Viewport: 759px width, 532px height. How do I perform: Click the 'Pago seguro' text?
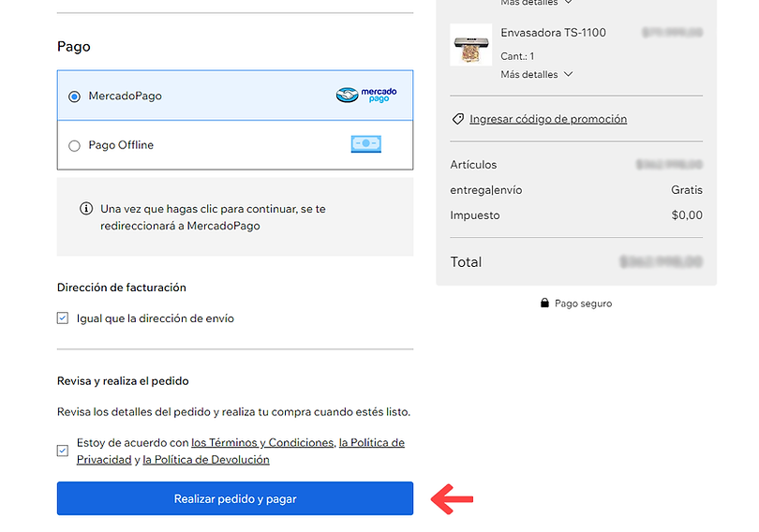tap(583, 303)
